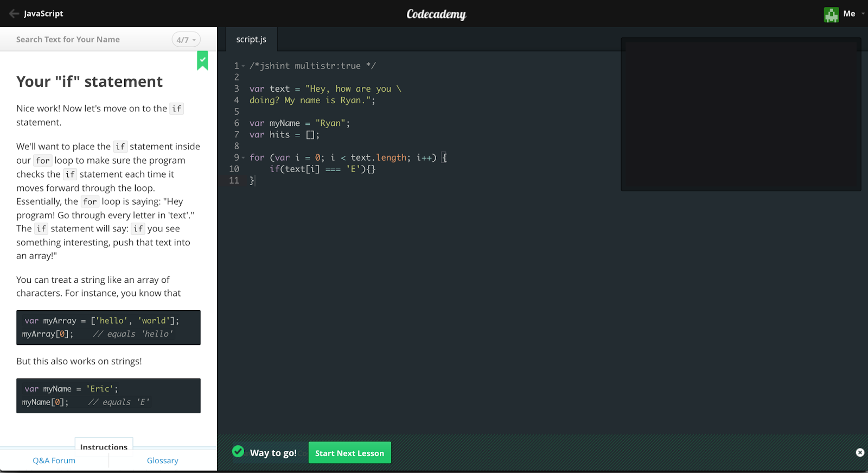Open the Codecademy logo home link
868x473 pixels.
[x=436, y=14]
